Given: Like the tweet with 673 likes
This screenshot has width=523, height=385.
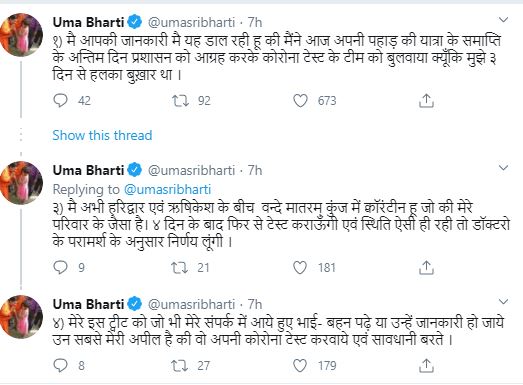Looking at the screenshot, I should click(300, 100).
